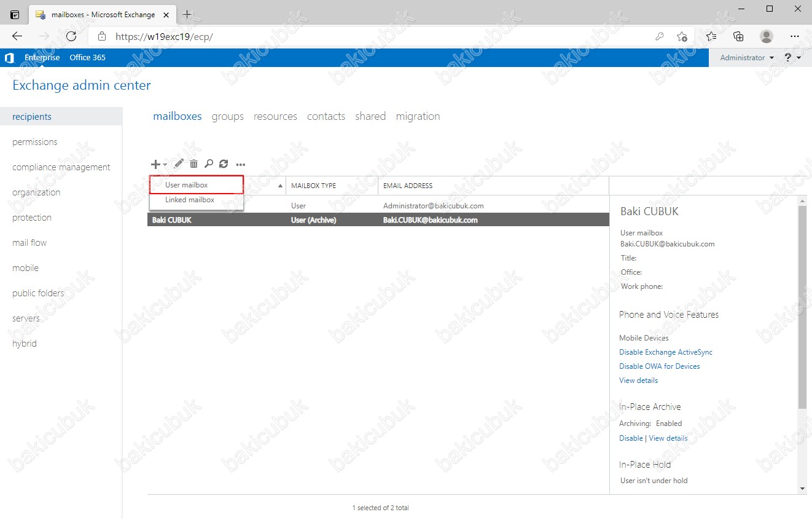This screenshot has height=528, width=812.
Task: Click the tab actions menu icon
Action: click(x=15, y=14)
